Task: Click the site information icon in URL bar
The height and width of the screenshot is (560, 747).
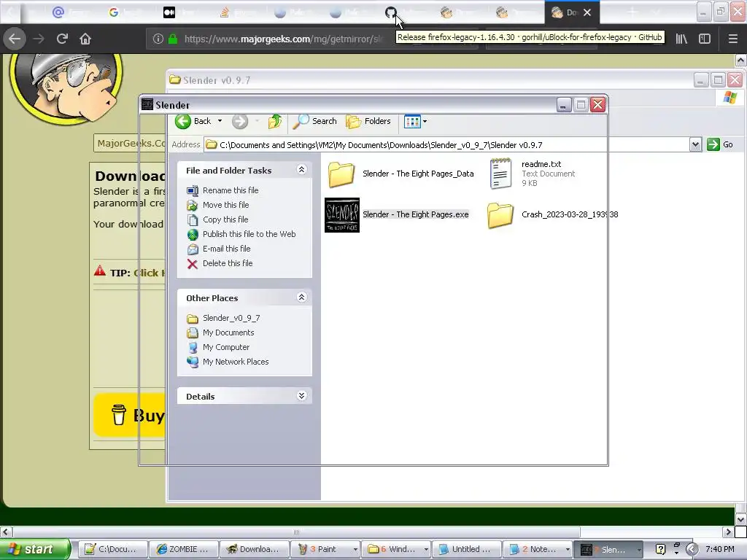Action: click(158, 39)
